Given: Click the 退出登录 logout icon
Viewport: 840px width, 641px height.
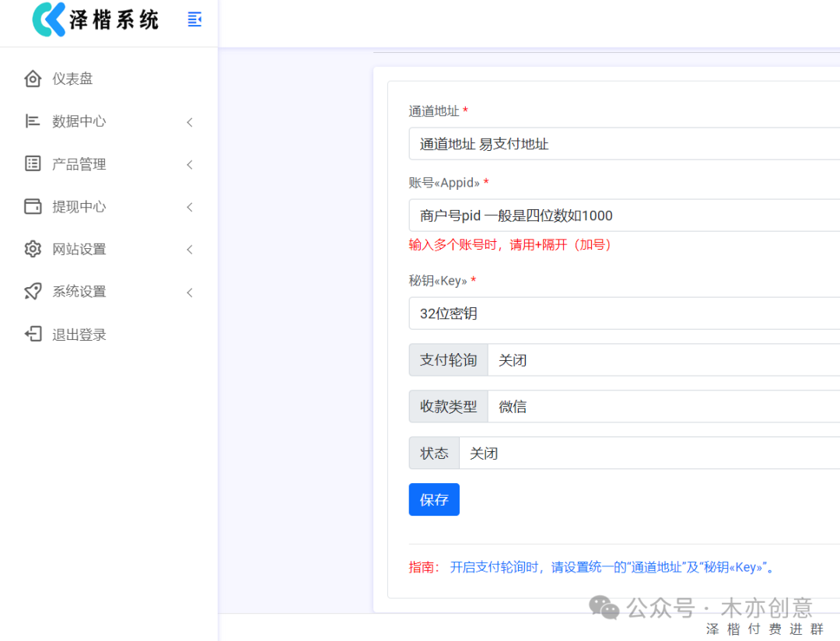Looking at the screenshot, I should click(32, 334).
